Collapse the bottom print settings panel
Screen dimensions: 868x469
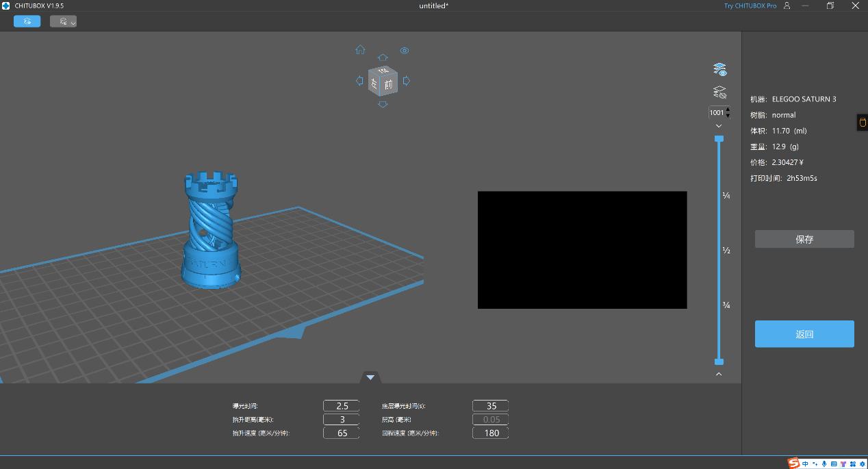(370, 377)
